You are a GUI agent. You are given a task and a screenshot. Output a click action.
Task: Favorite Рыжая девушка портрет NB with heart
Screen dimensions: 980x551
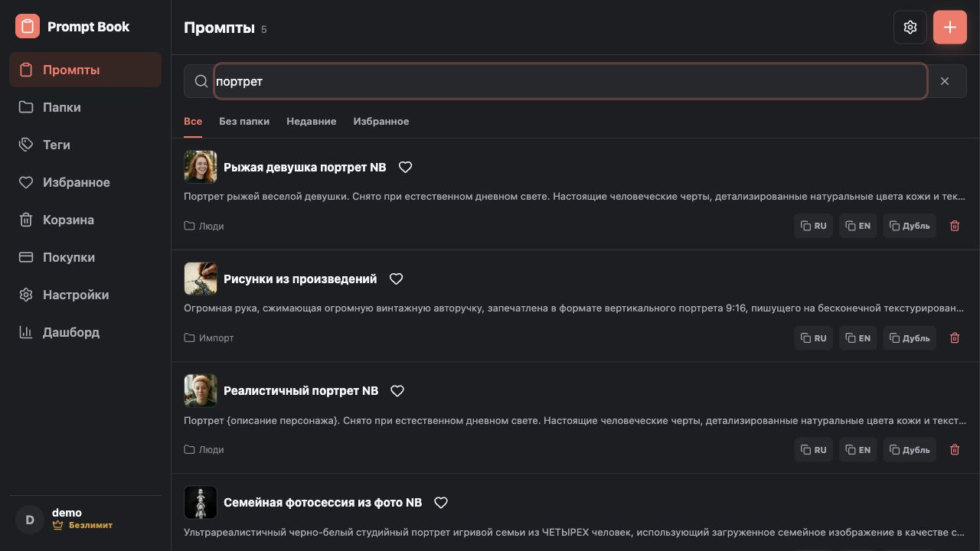tap(406, 167)
